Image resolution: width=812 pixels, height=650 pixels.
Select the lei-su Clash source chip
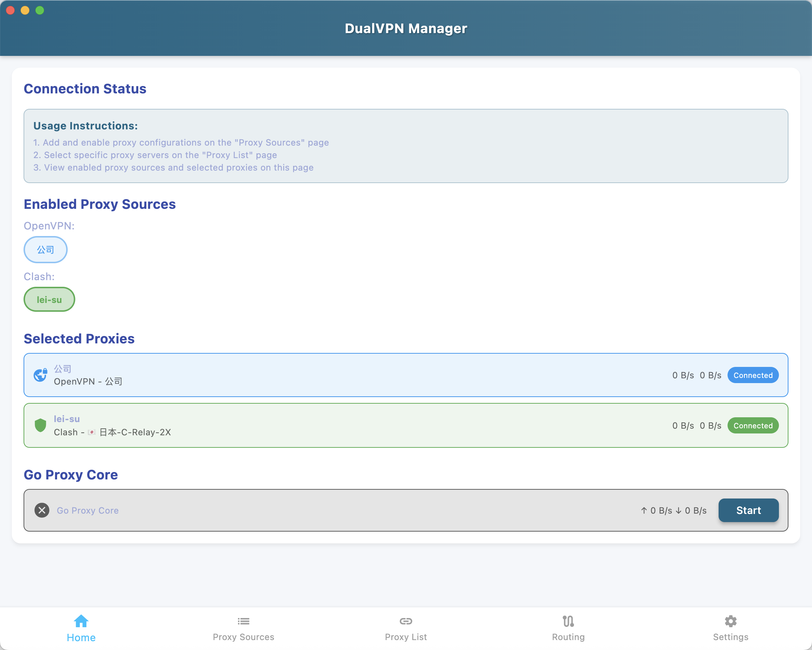(x=49, y=300)
